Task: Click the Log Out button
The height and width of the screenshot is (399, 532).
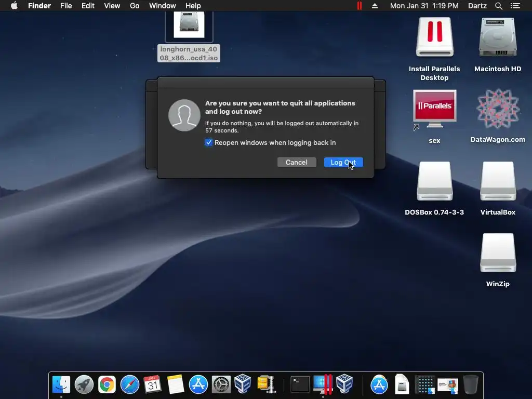Action: [x=343, y=162]
